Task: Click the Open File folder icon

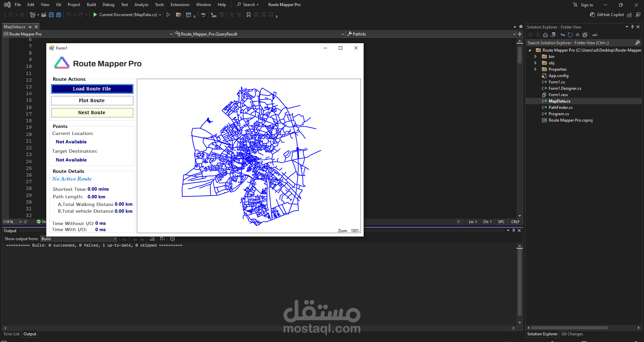Action: (x=44, y=15)
